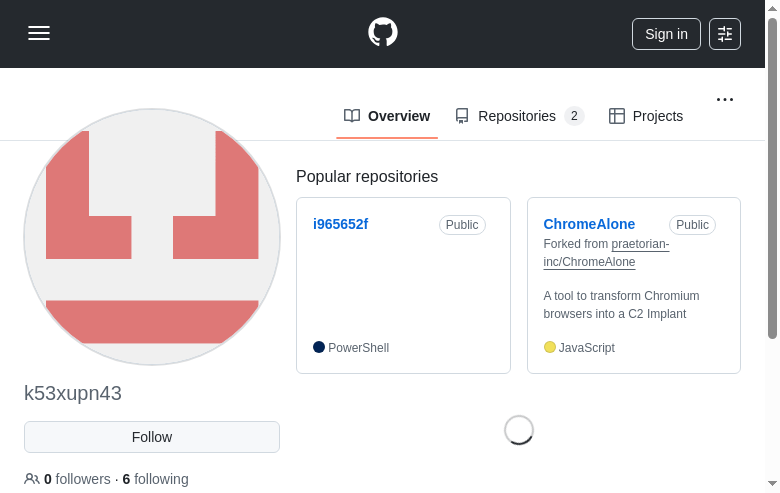This screenshot has width=780, height=493.
Task: View the 0 followers list
Action: [77, 479]
